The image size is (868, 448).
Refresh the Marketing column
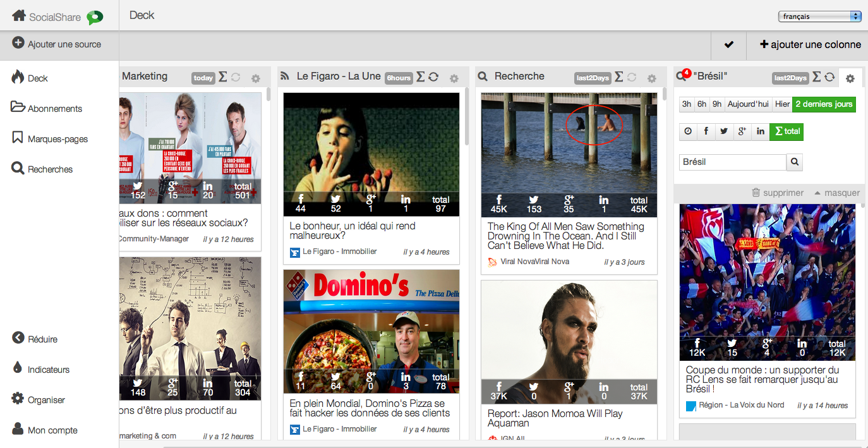pyautogui.click(x=236, y=77)
